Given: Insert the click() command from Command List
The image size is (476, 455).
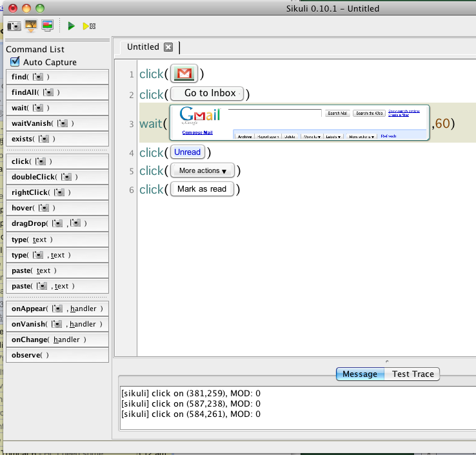Looking at the screenshot, I should pyautogui.click(x=57, y=161).
